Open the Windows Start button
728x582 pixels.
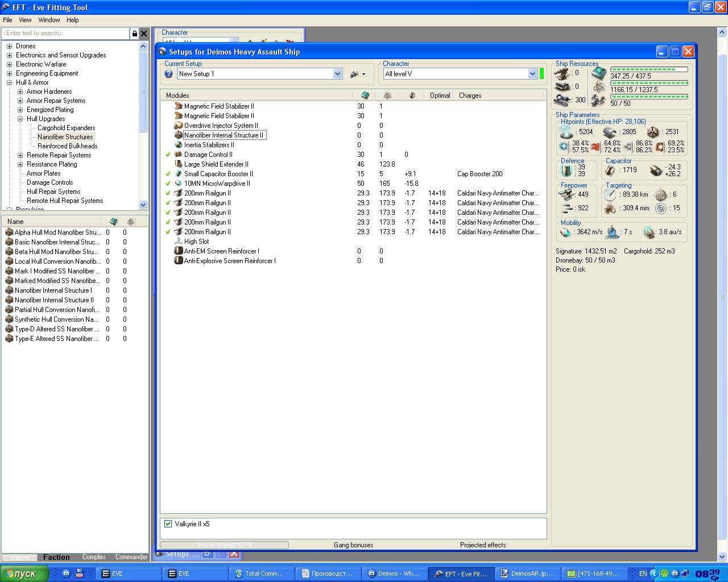[x=24, y=573]
